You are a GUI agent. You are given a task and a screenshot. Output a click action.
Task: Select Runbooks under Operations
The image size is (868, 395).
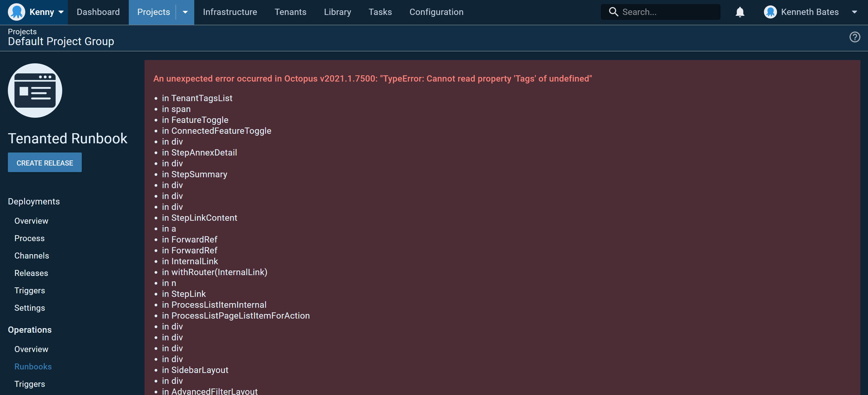pos(33,366)
